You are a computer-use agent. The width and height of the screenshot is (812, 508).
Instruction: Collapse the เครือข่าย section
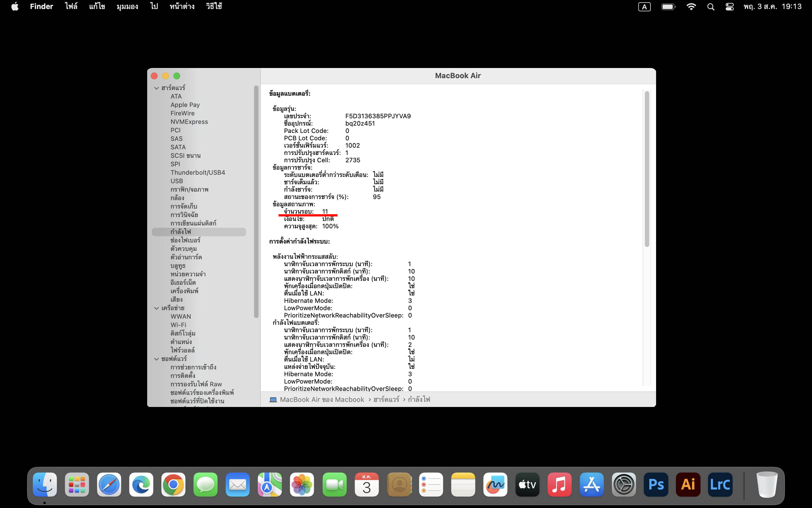click(156, 308)
